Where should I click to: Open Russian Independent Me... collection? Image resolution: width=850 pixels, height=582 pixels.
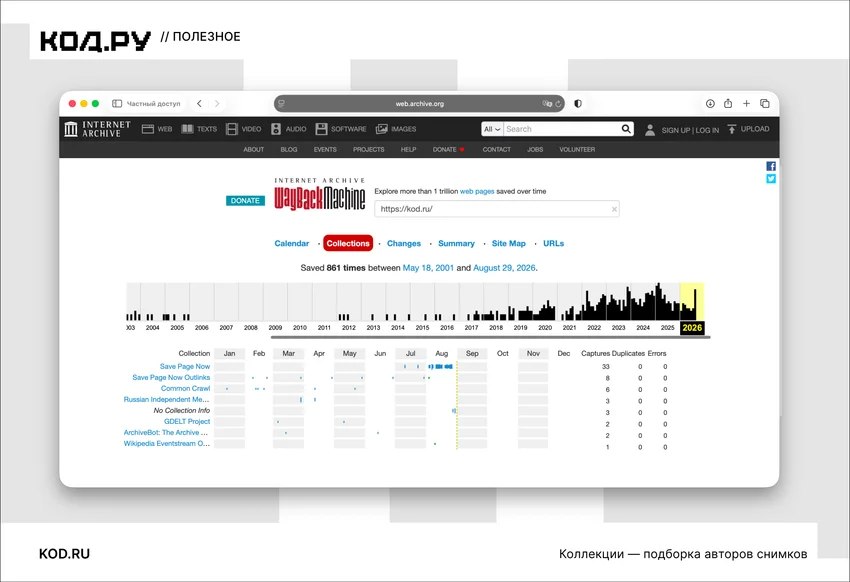point(166,399)
